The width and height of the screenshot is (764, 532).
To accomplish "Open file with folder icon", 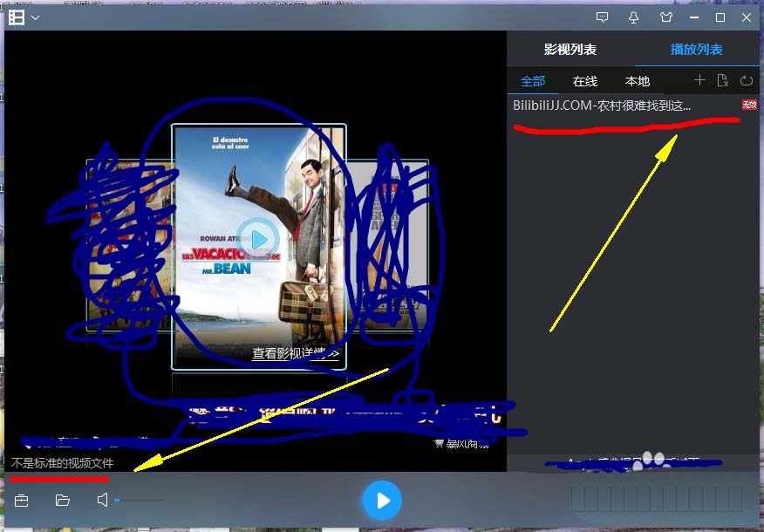I will (63, 501).
